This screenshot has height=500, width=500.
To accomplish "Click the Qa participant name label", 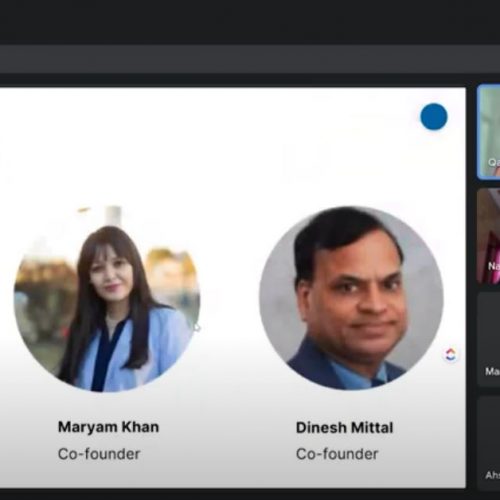I will [x=494, y=162].
